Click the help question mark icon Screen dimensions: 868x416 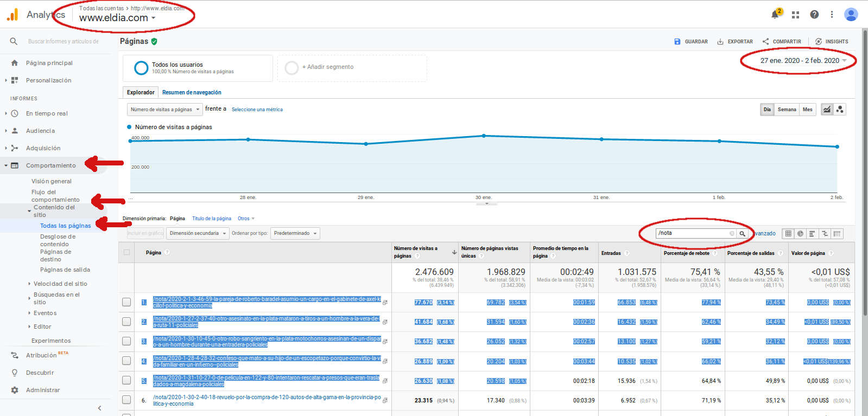coord(814,15)
